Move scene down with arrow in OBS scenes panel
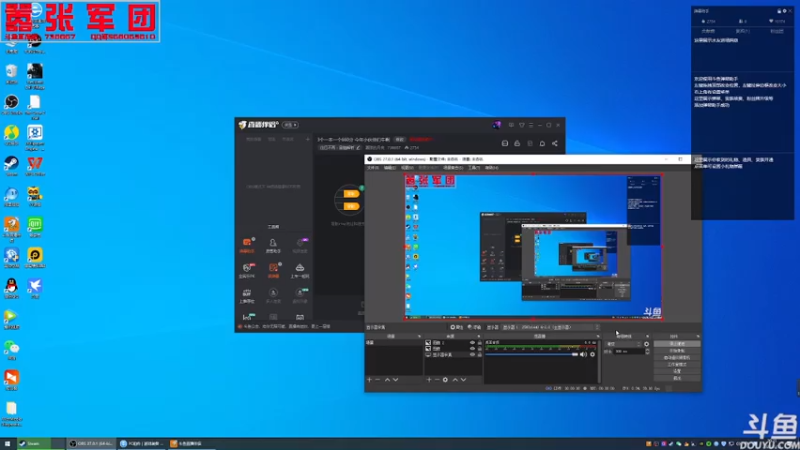The image size is (800, 450). tap(395, 380)
